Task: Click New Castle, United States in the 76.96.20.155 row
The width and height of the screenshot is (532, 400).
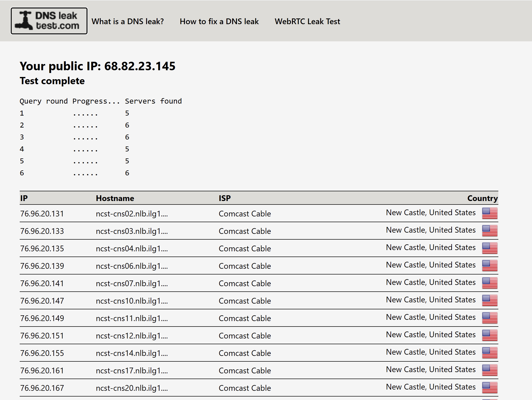Action: pos(431,352)
